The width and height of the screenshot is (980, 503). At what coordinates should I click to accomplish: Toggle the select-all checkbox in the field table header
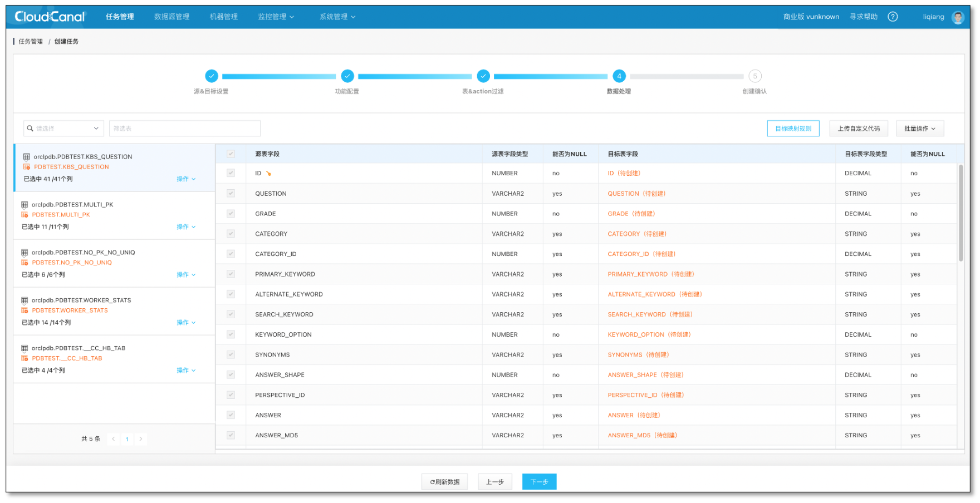tap(231, 154)
